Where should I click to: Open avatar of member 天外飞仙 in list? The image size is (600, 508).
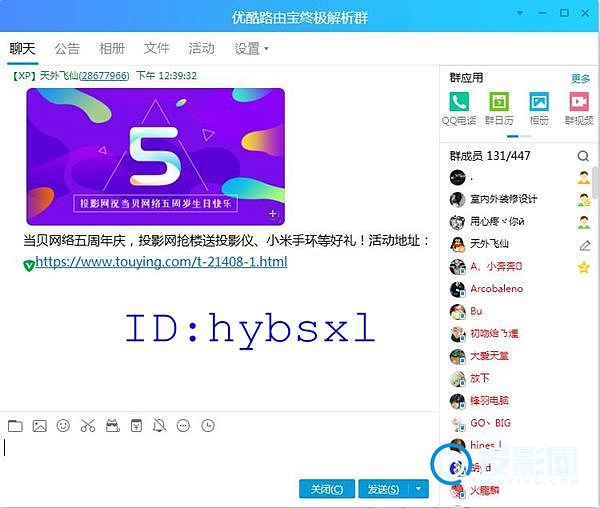pos(457,244)
